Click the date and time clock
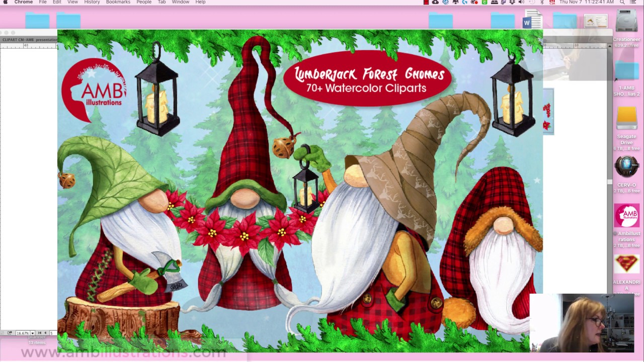The height and width of the screenshot is (362, 644). (586, 2)
